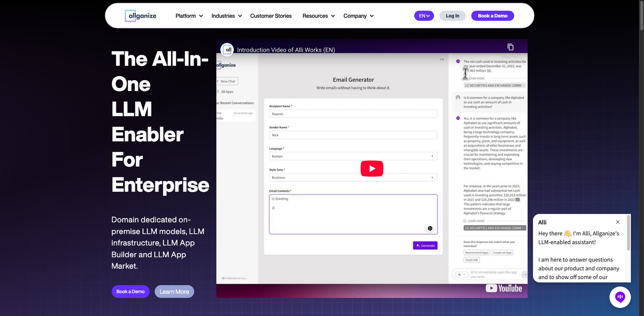
Task: Click the page's vertical scrollbar
Action: pyautogui.click(x=641, y=16)
